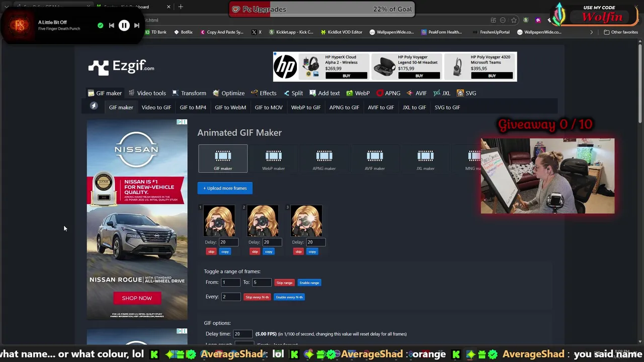644x362 pixels.
Task: Skip frame 1
Action: pyautogui.click(x=211, y=251)
